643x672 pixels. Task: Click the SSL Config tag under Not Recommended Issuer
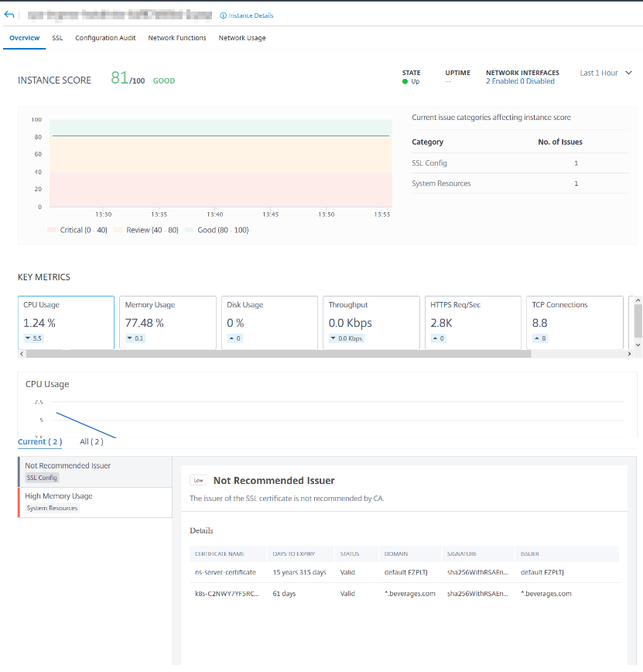point(42,478)
